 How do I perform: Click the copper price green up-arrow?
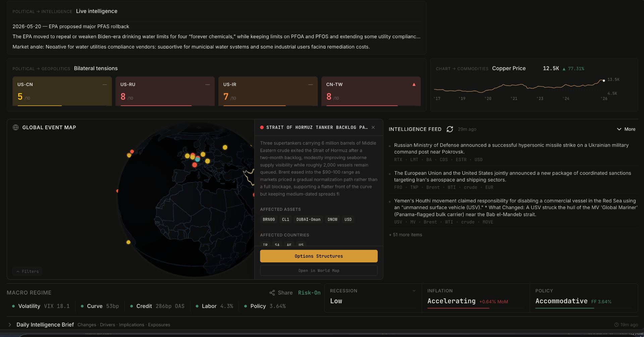coord(564,69)
